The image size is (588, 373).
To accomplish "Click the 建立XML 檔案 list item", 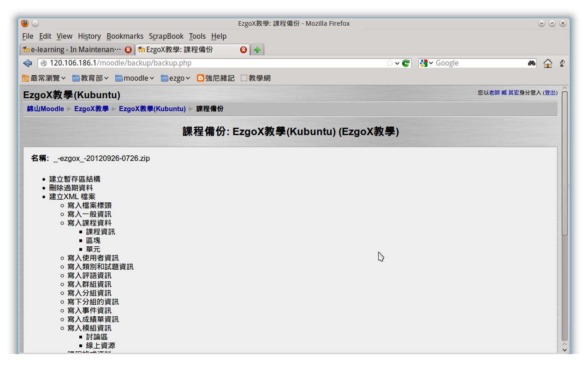I will coord(72,196).
